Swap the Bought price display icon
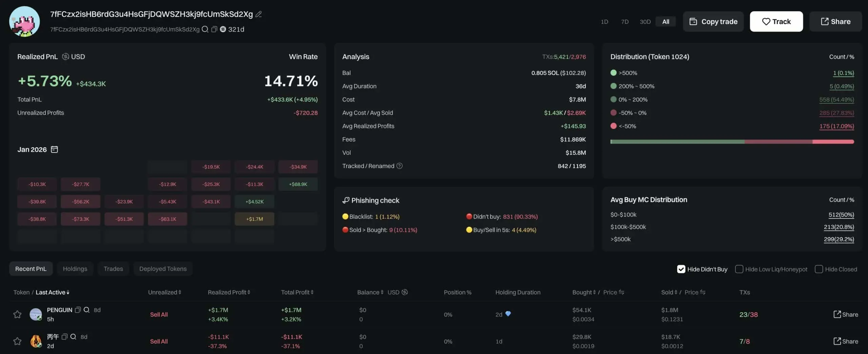The width and height of the screenshot is (868, 354). tap(622, 292)
